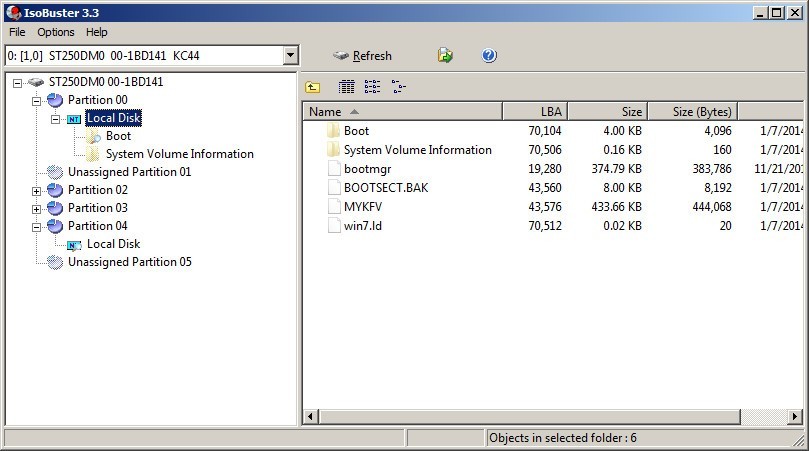809x451 pixels.
Task: Click horizontal scrollbar left arrow
Action: (311, 416)
